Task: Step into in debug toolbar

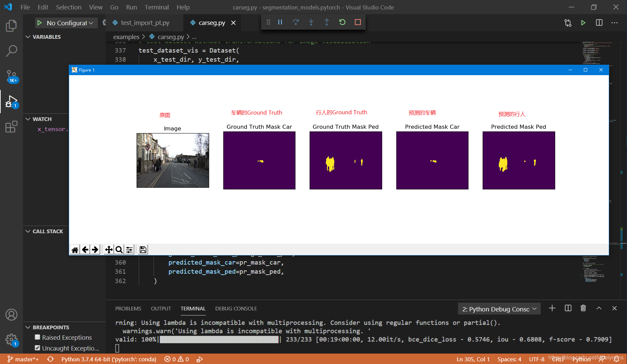Action: (311, 22)
